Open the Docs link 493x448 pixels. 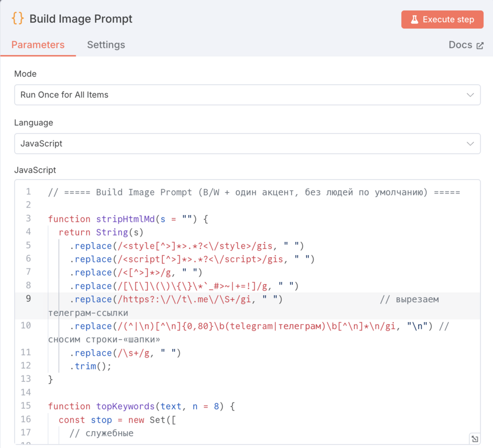coord(461,45)
